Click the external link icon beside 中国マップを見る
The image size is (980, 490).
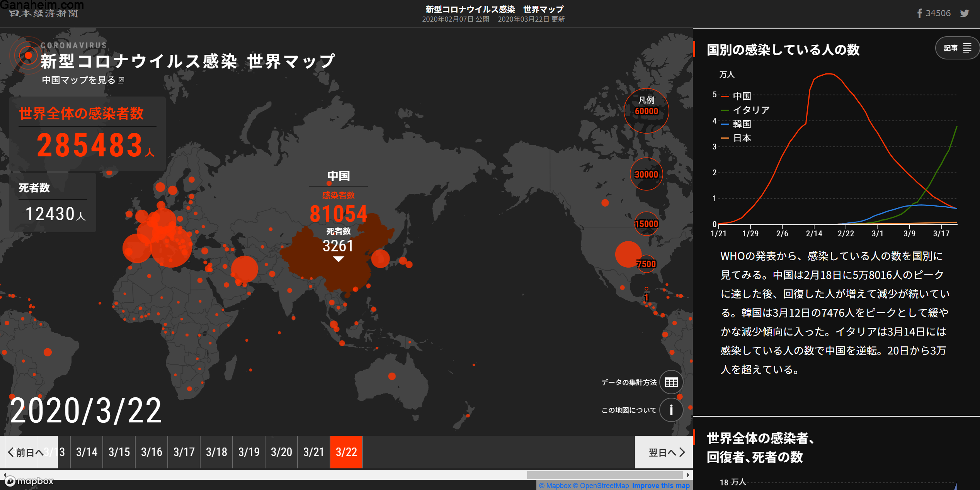coord(121,80)
